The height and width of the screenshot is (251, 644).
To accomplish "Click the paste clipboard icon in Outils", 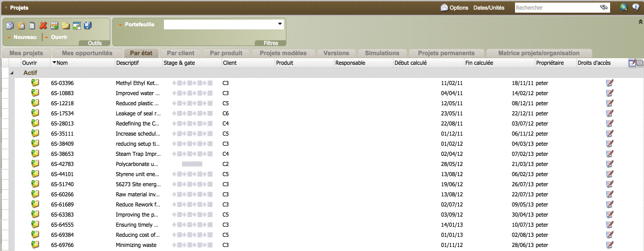I will pyautogui.click(x=21, y=26).
